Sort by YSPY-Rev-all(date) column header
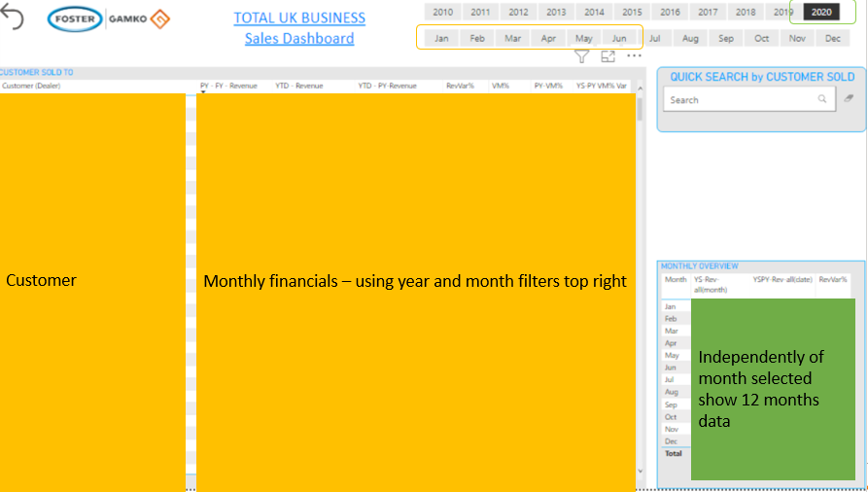 [782, 279]
